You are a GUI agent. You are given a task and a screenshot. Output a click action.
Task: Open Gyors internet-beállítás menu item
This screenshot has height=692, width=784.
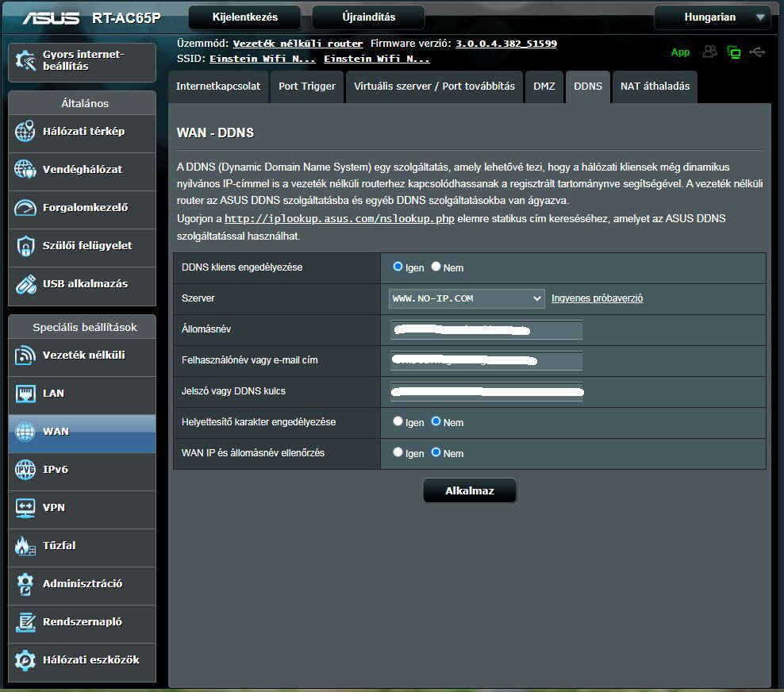tap(82, 62)
